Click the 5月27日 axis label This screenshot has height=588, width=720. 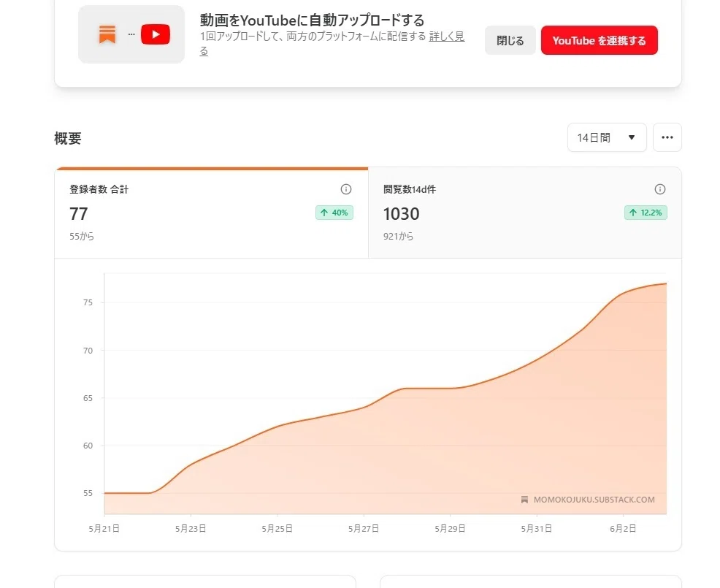[364, 529]
